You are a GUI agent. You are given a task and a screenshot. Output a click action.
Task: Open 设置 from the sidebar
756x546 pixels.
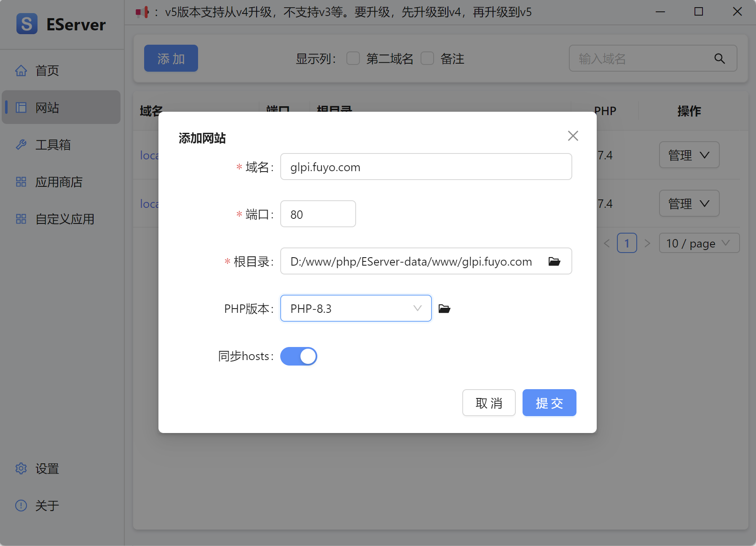coord(47,469)
